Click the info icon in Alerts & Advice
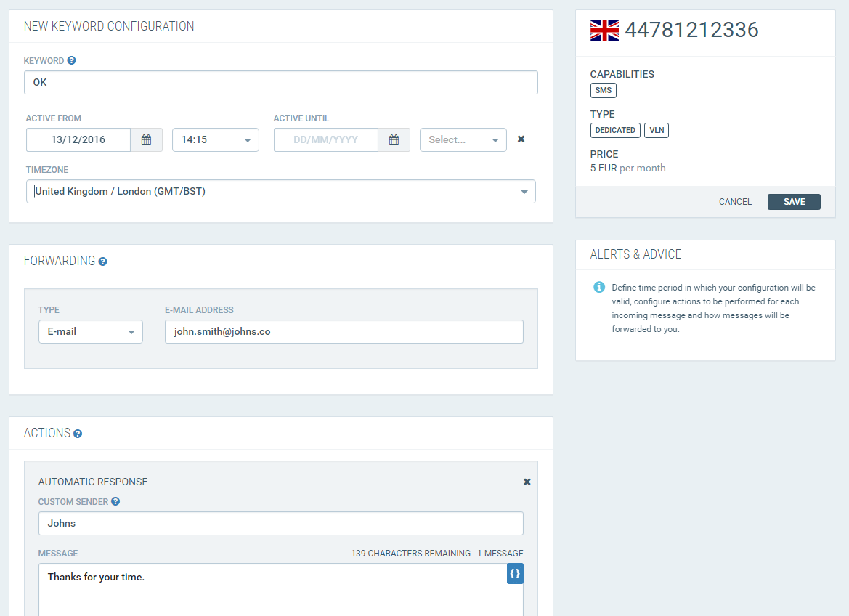 (599, 287)
